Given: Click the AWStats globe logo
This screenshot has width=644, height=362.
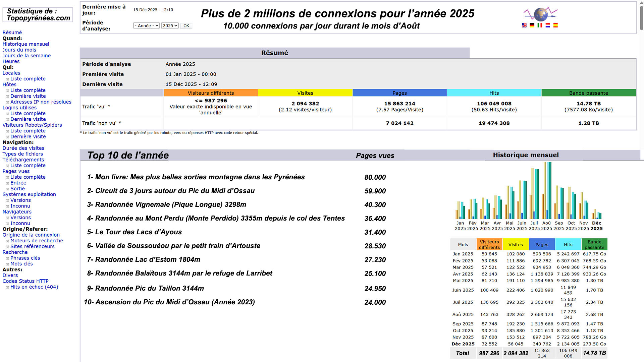Looking at the screenshot, I should [x=540, y=14].
